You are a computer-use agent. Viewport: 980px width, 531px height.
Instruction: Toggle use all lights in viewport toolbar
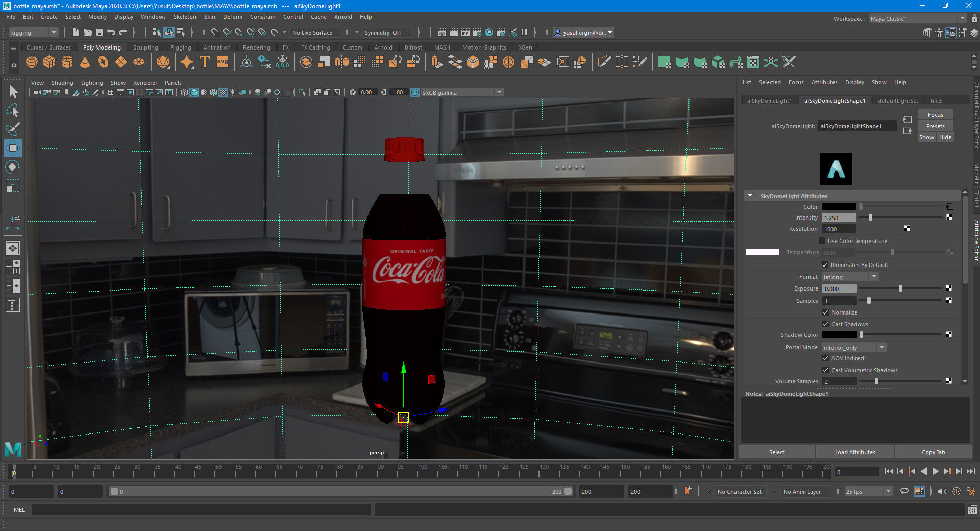(x=233, y=92)
